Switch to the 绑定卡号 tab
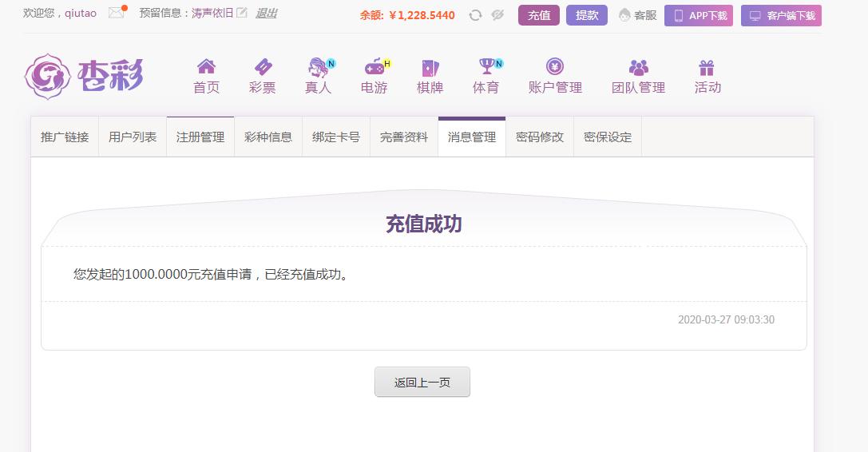This screenshot has width=868, height=452. [x=336, y=137]
